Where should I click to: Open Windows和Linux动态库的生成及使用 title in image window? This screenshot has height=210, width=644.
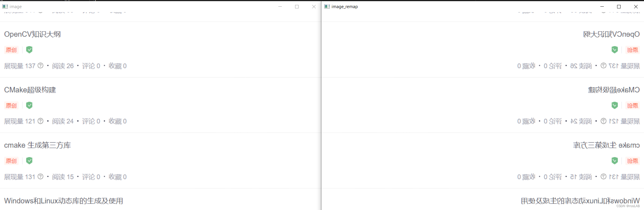click(x=64, y=201)
